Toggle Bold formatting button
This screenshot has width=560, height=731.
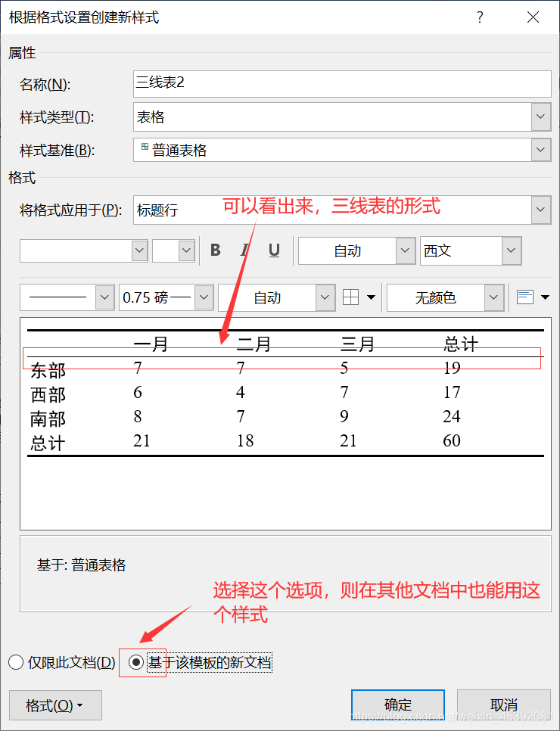(x=216, y=250)
